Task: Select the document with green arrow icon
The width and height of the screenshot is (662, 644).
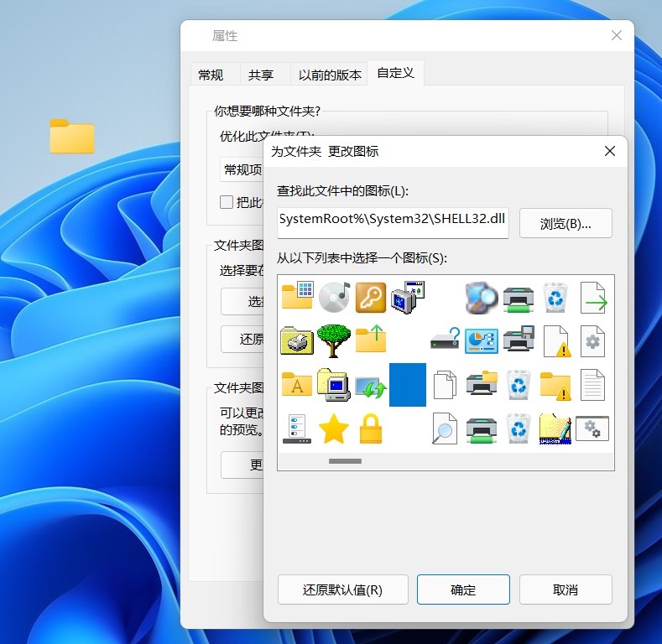Action: click(x=593, y=297)
